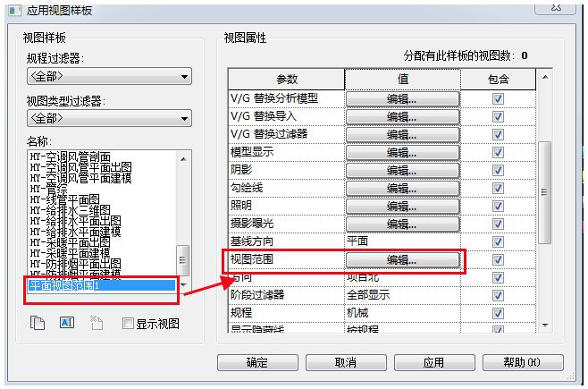Screen dimensions: 588x389
Task: Click the 参数 column header
Action: click(x=287, y=80)
